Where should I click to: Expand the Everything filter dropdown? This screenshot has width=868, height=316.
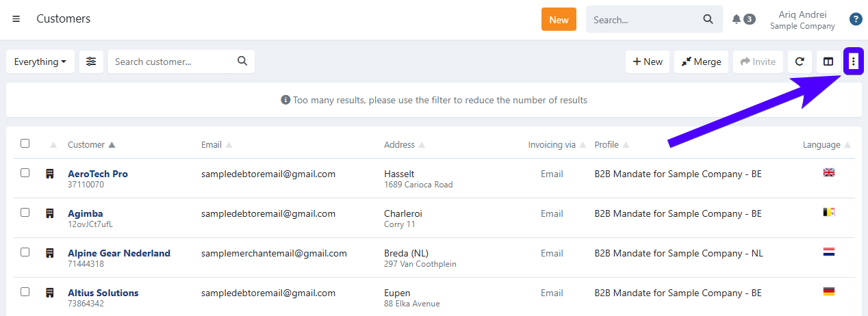pyautogui.click(x=40, y=62)
